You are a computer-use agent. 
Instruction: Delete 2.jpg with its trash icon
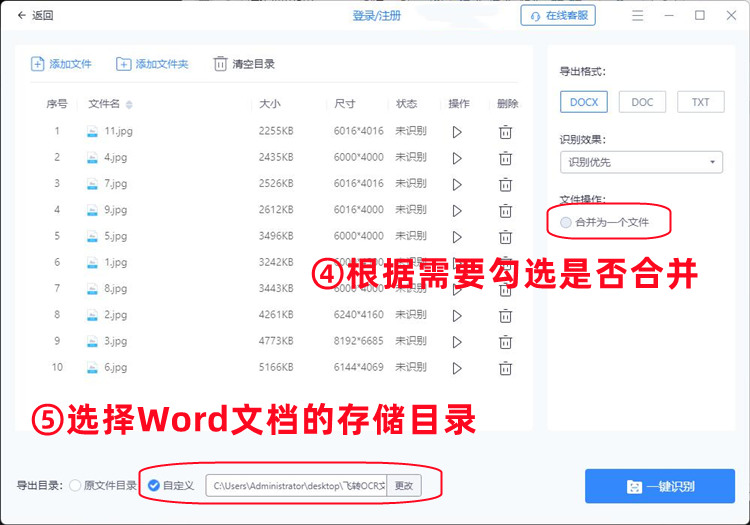506,316
